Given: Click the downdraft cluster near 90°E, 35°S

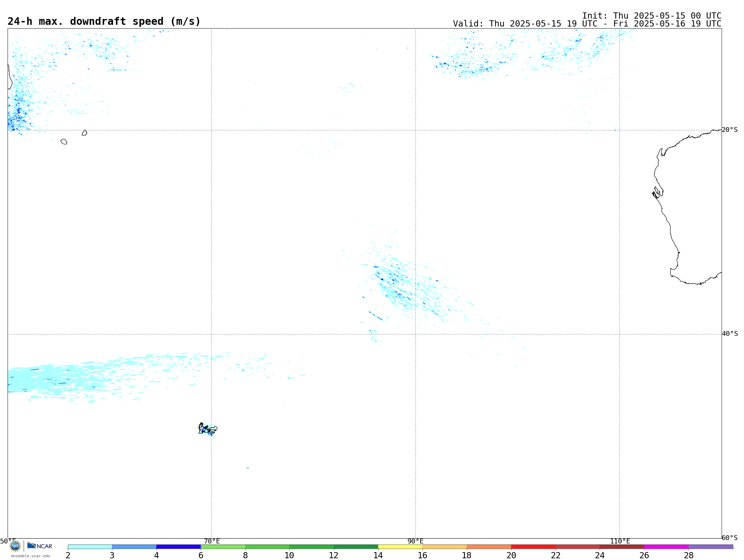Looking at the screenshot, I should (x=410, y=289).
